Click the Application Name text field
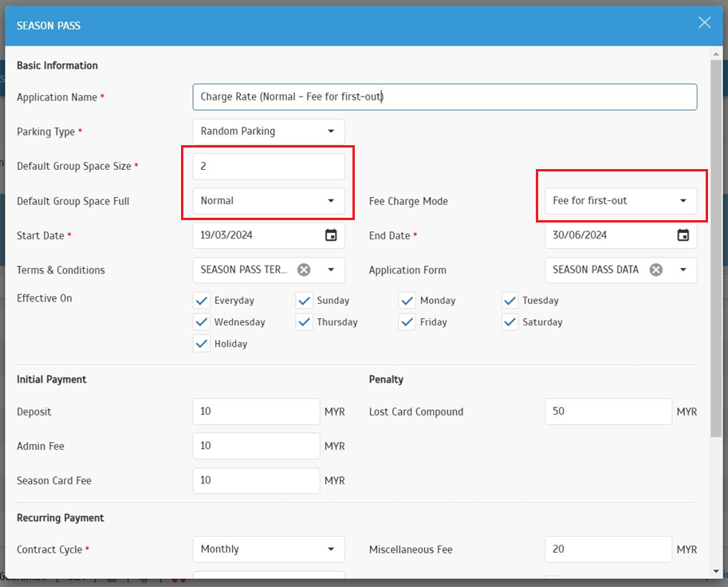The height and width of the screenshot is (587, 728). coord(444,97)
